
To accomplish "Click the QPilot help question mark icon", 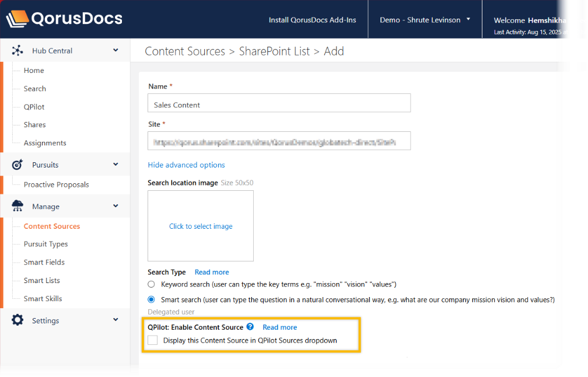I will (x=250, y=327).
